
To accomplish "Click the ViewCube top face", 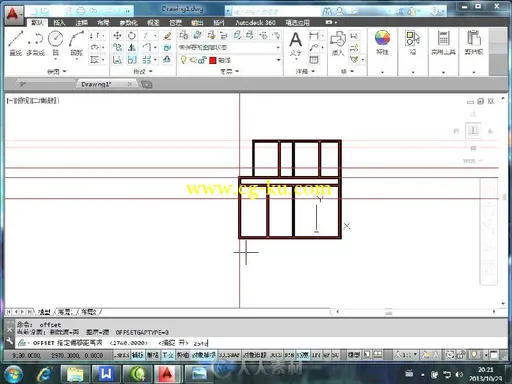I will pos(473,130).
